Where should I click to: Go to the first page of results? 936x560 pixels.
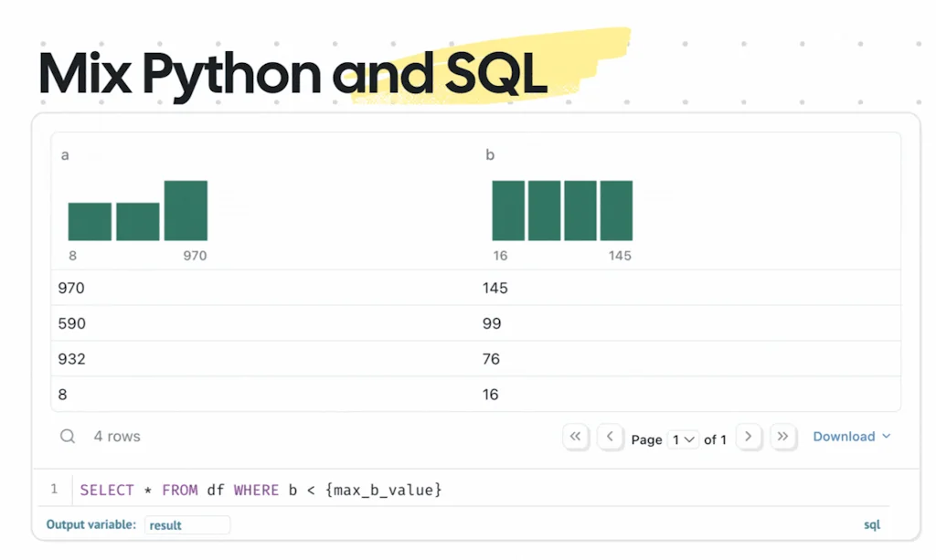pos(575,437)
